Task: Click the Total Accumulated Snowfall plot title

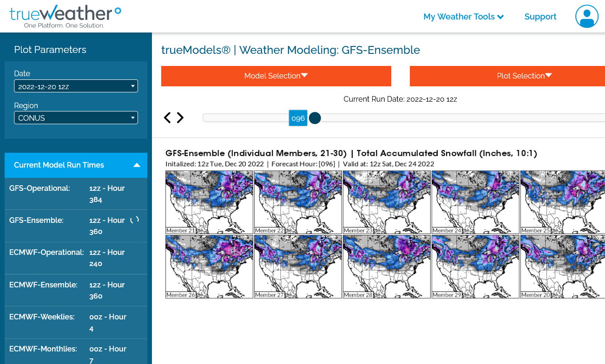Action: tap(351, 153)
